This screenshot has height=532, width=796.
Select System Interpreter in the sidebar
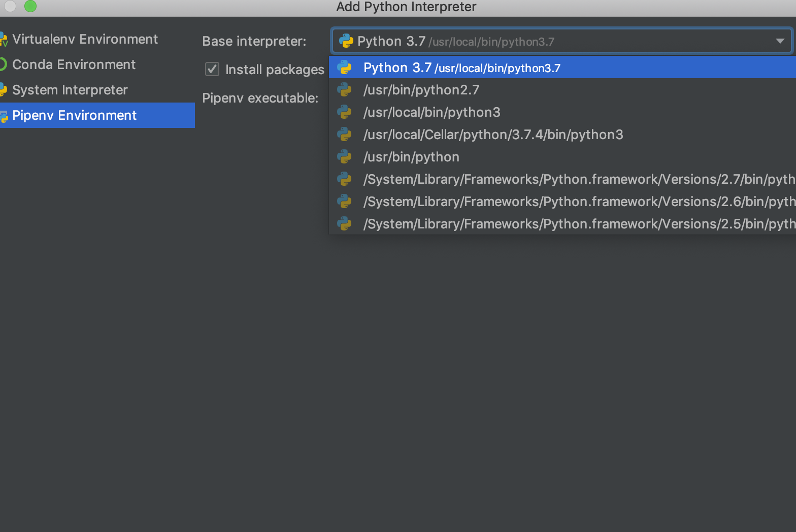(97, 90)
